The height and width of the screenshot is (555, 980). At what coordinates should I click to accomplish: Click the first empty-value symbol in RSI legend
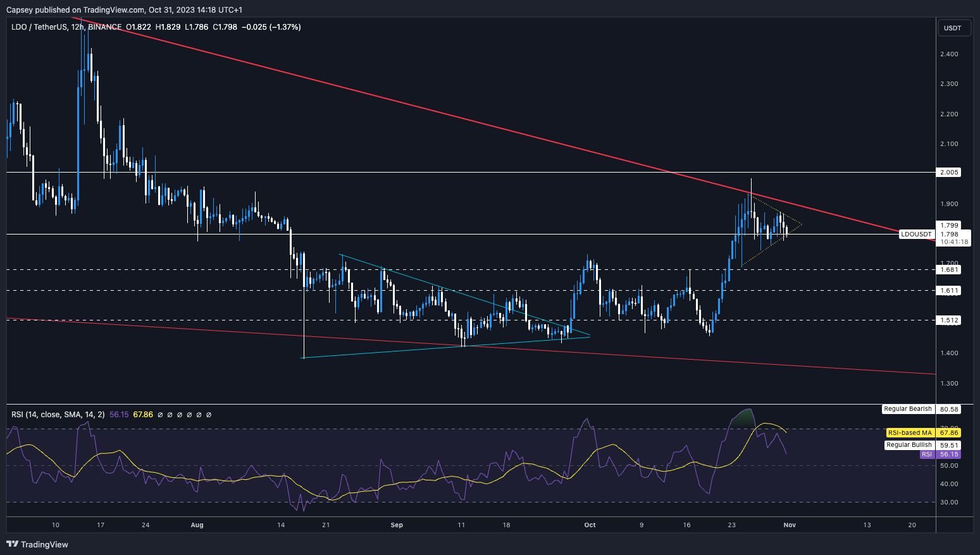pyautogui.click(x=160, y=415)
